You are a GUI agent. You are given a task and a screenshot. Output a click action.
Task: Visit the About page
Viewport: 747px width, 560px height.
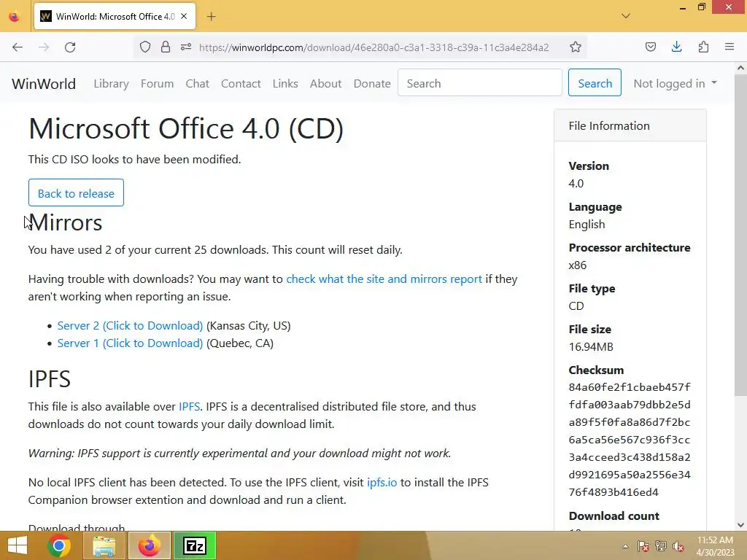(325, 83)
